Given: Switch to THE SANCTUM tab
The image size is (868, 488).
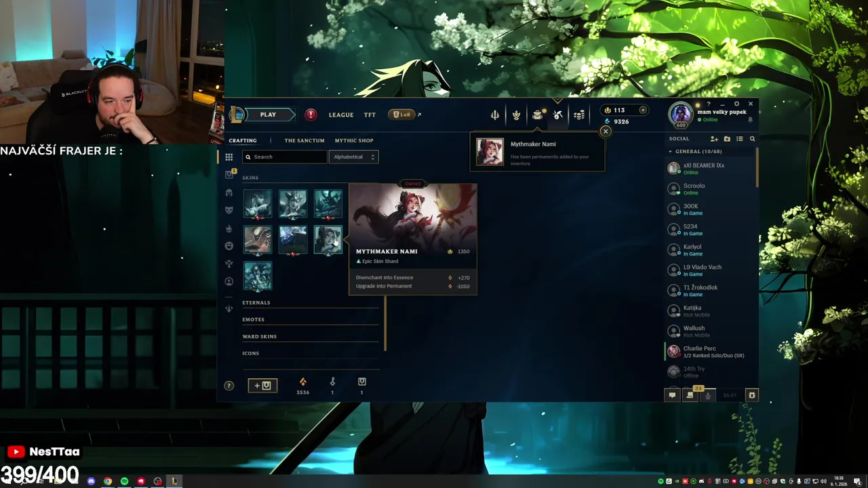Looking at the screenshot, I should point(304,140).
